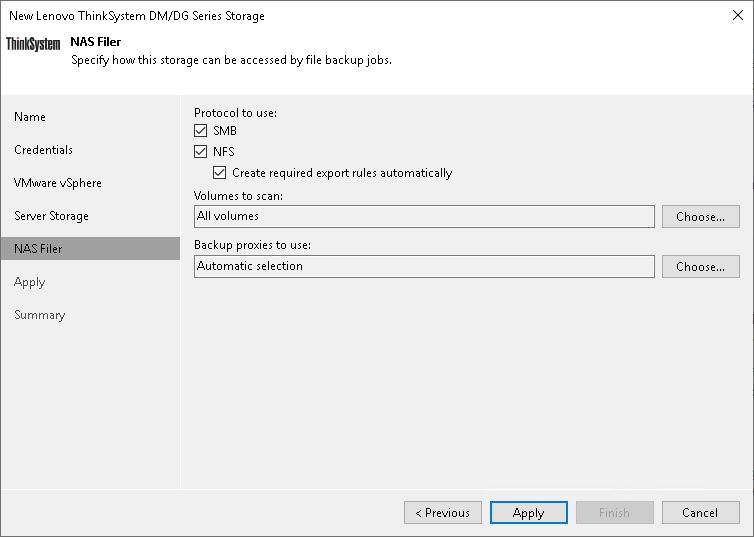
Task: Go to the Name wizard step
Action: pos(30,117)
